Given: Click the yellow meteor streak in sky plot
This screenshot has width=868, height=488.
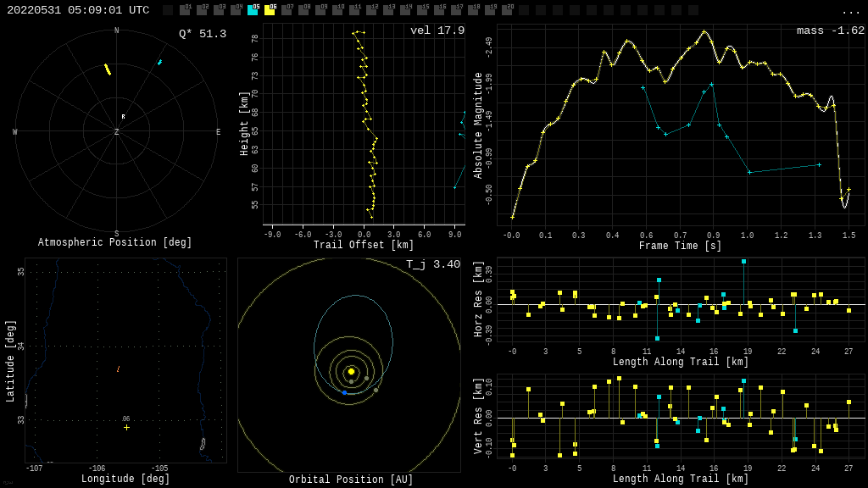Looking at the screenshot, I should 108,69.
